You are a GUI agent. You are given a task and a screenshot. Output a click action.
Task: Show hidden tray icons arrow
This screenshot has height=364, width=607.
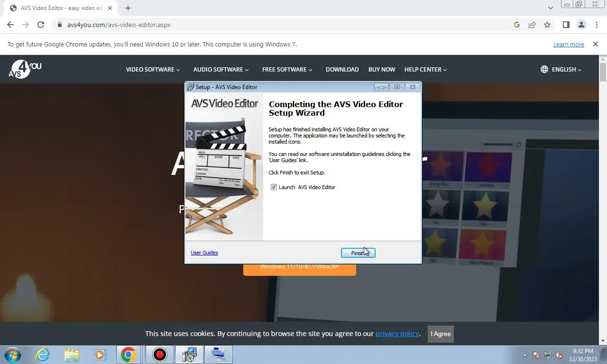point(524,355)
